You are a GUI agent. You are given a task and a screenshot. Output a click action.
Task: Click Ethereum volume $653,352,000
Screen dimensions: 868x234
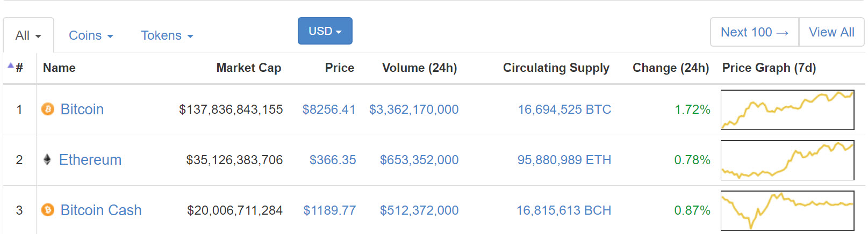[419, 160]
